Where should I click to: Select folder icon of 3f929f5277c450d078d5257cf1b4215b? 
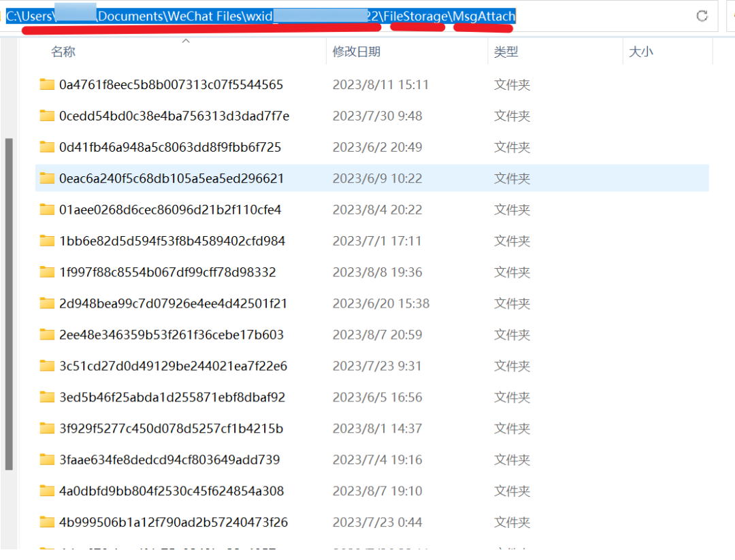point(47,428)
